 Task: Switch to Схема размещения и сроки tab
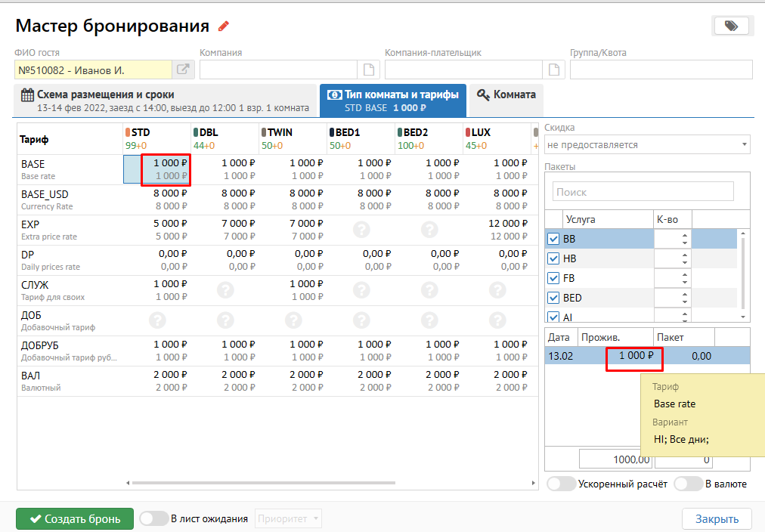pyautogui.click(x=165, y=101)
